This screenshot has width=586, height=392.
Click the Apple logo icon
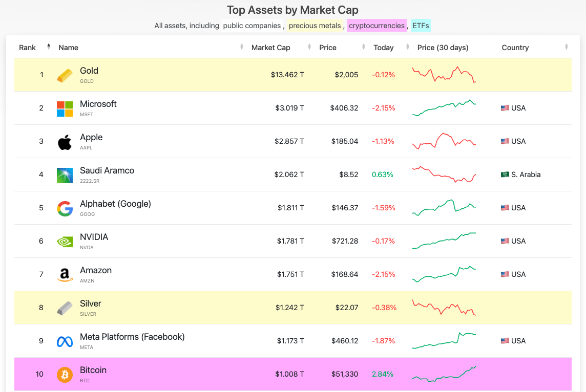pyautogui.click(x=65, y=142)
